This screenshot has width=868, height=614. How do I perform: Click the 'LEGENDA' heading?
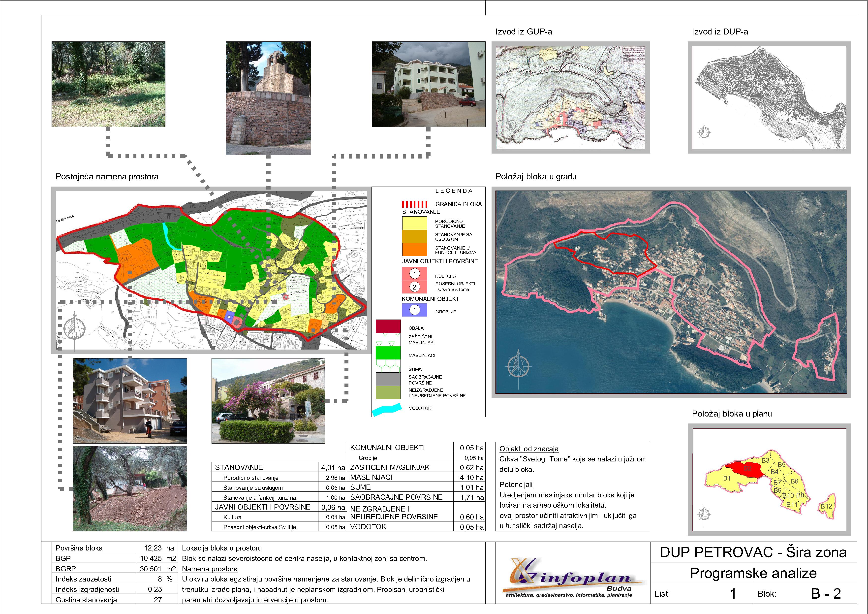point(454,191)
